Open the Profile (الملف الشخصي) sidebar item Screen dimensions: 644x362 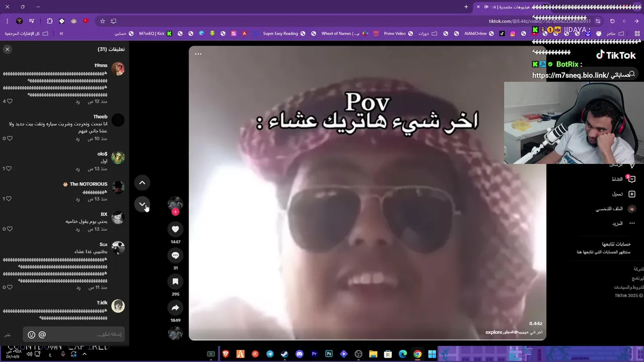[x=616, y=209]
